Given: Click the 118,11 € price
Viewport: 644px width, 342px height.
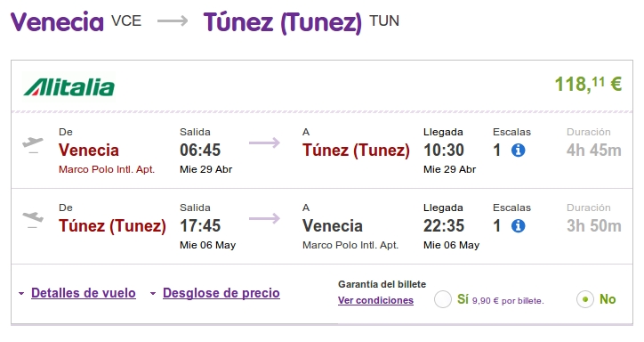Looking at the screenshot, I should coord(588,85).
